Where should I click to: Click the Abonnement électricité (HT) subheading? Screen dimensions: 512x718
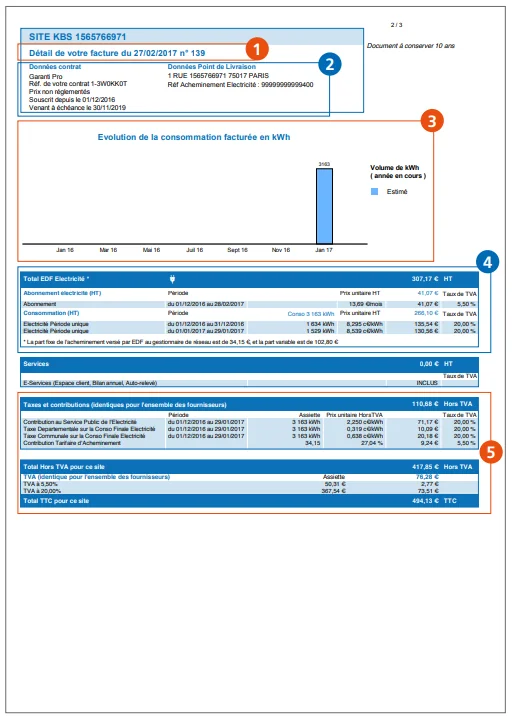pyautogui.click(x=62, y=293)
